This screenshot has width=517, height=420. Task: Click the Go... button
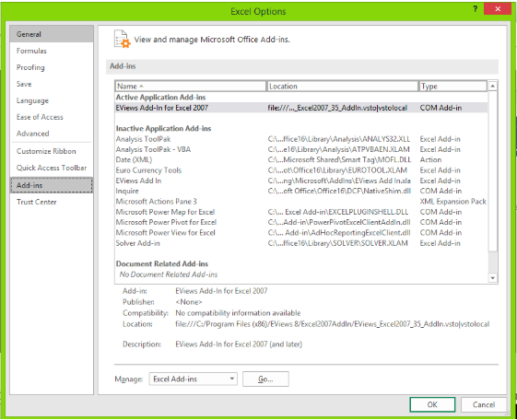coord(265,379)
